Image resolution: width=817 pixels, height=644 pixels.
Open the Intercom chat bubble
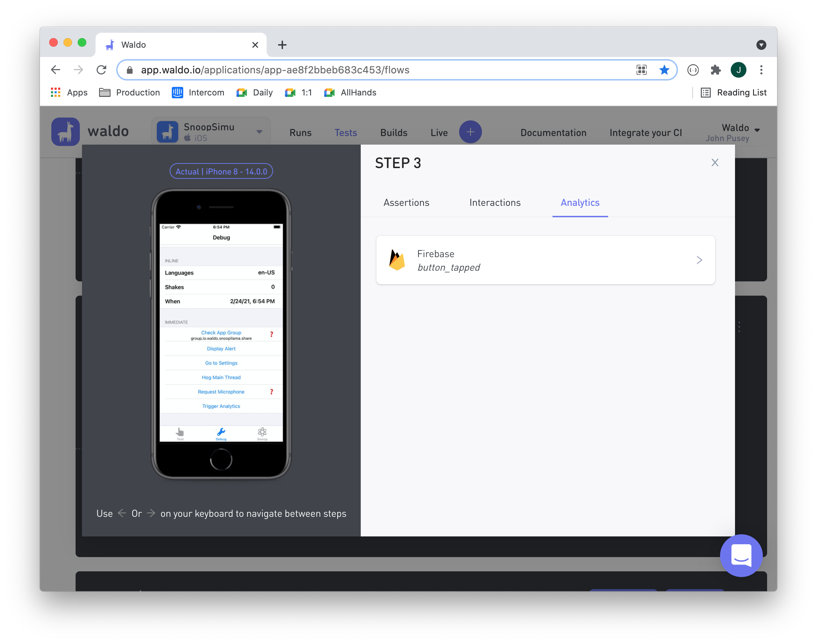(x=741, y=555)
